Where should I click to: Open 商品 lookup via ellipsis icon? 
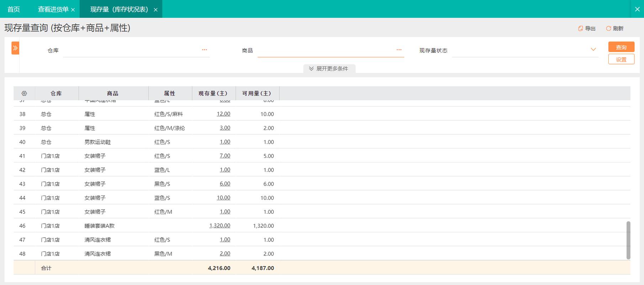(399, 50)
